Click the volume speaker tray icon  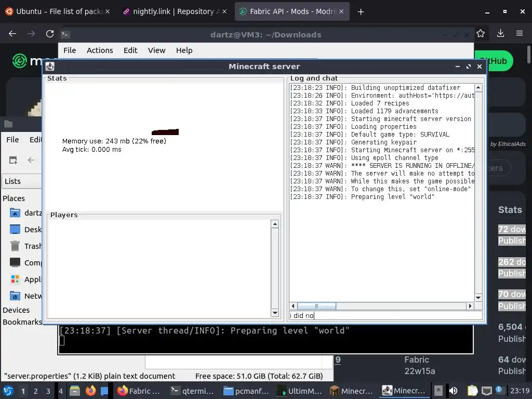coord(453,391)
